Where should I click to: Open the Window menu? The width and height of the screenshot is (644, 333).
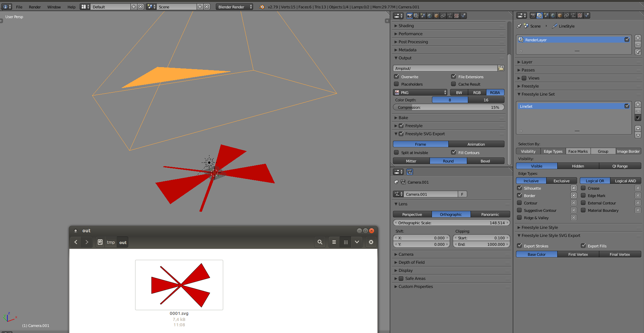pyautogui.click(x=54, y=7)
